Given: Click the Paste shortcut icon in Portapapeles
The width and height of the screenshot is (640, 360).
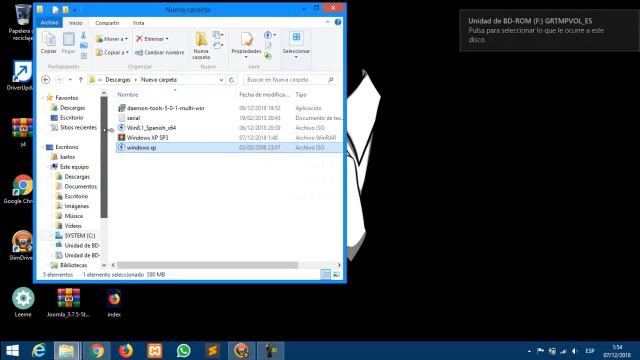Looking at the screenshot, I should tap(84, 56).
